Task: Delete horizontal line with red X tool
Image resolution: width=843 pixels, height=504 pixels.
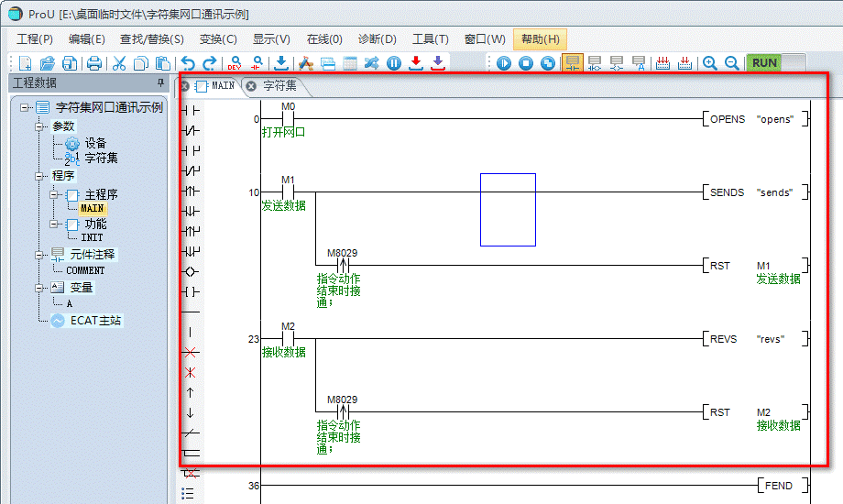Action: (191, 352)
